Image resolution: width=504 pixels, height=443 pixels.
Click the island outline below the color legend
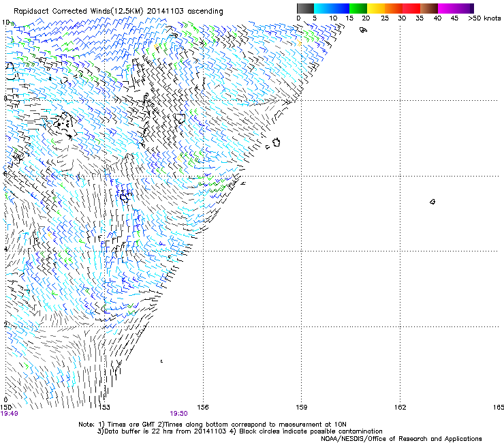point(363,30)
